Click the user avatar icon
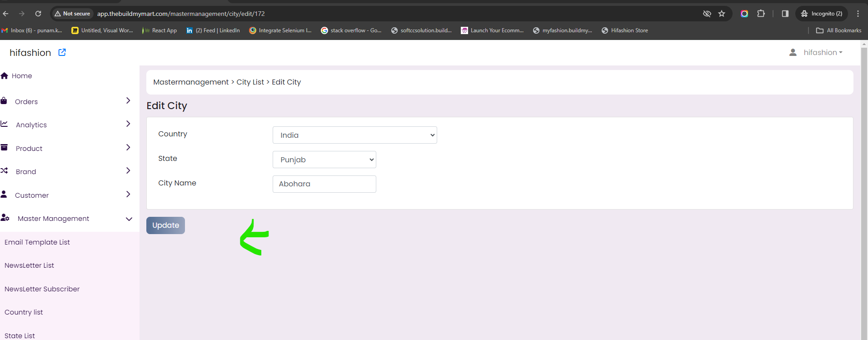The width and height of the screenshot is (868, 340). pos(793,52)
